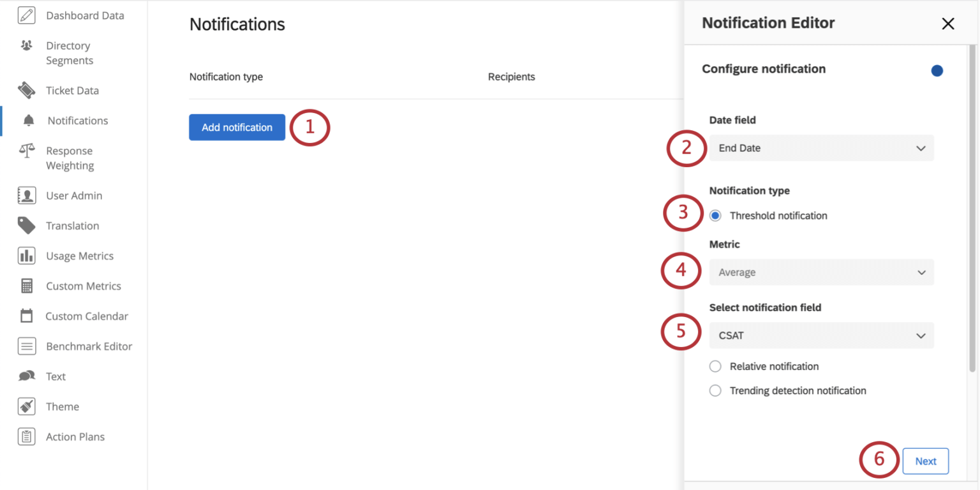Open Custom Metrics via the calculator icon
This screenshot has height=490, width=980.
tap(26, 285)
